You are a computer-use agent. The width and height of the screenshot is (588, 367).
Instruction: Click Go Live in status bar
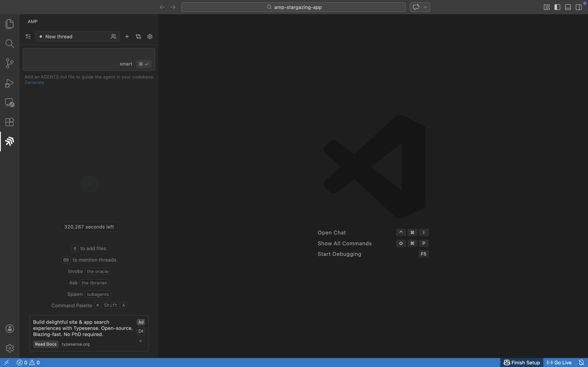559,362
